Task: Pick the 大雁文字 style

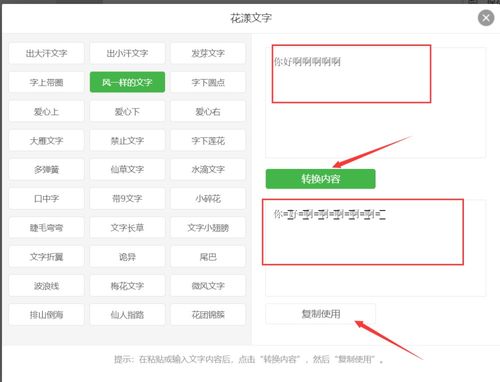Action: pos(46,140)
